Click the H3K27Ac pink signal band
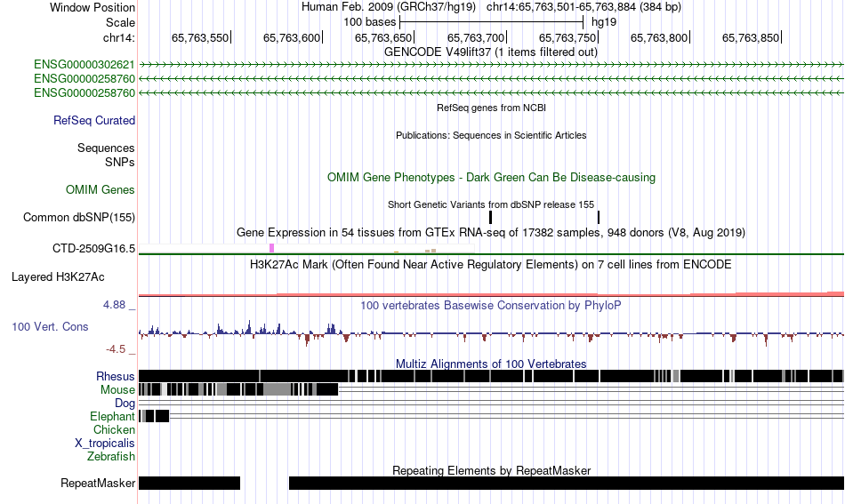 [x=491, y=294]
